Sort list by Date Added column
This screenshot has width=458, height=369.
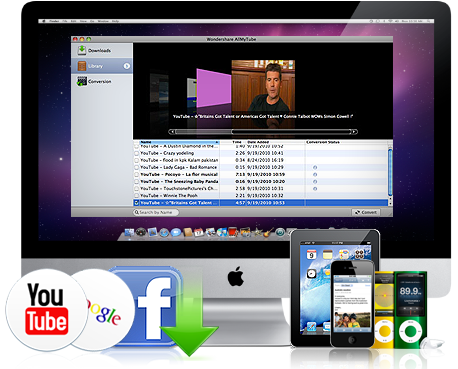275,142
